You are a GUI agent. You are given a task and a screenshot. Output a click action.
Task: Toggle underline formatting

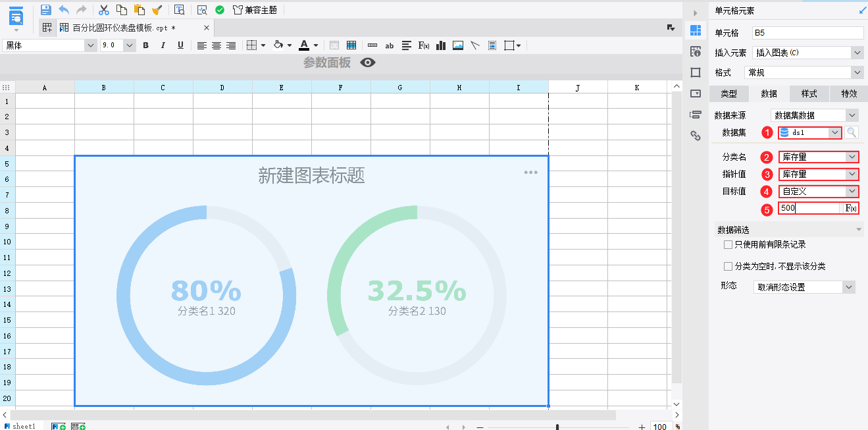(x=179, y=45)
